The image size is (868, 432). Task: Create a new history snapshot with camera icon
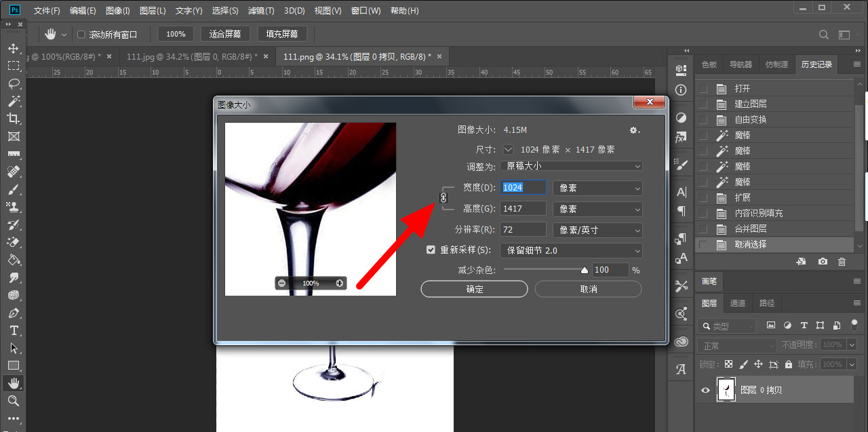click(823, 261)
